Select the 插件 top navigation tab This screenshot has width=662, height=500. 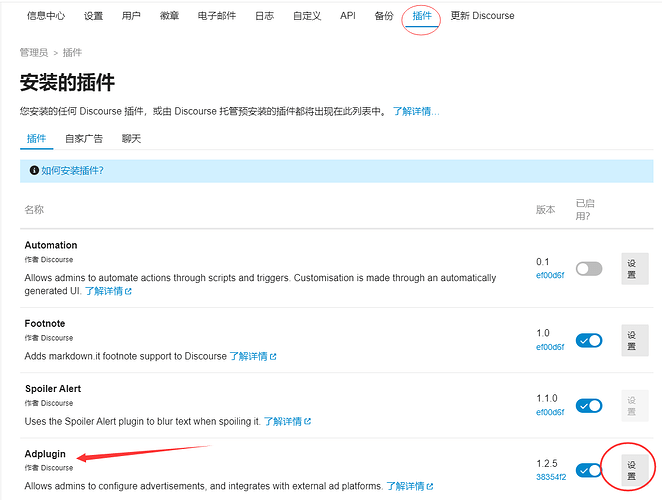422,16
